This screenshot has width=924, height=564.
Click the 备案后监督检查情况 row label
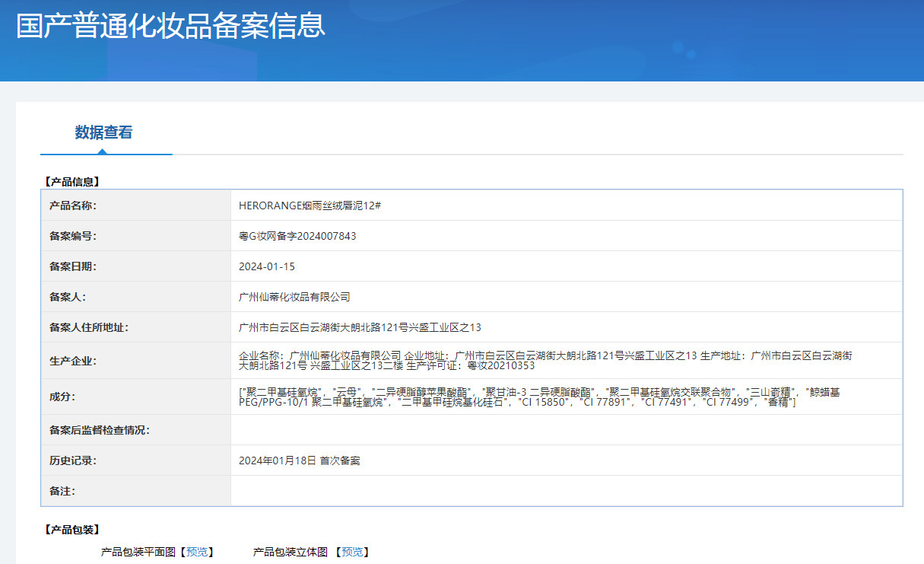(x=100, y=430)
